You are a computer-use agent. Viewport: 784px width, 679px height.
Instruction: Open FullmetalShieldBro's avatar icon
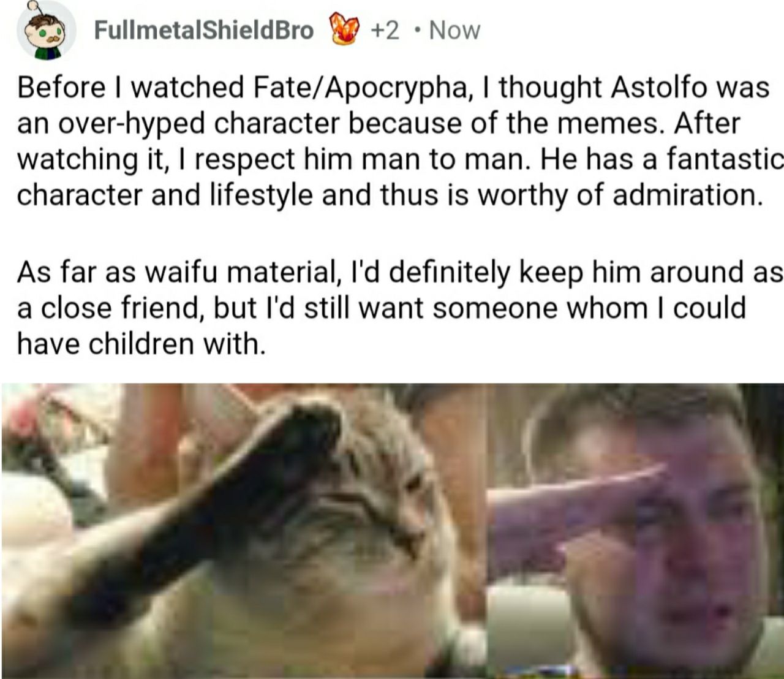44,31
